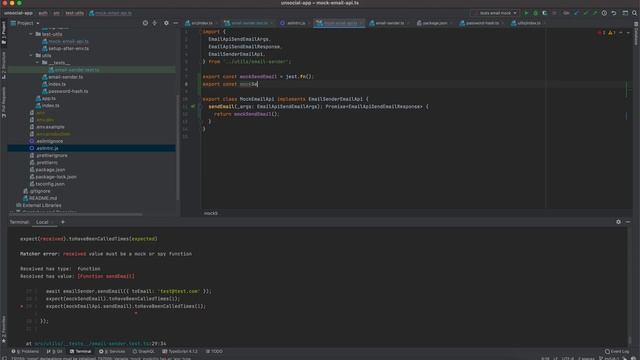Switch to the email-sender.ts editor tab
Viewport: 640px width, 360px height.
[388, 23]
